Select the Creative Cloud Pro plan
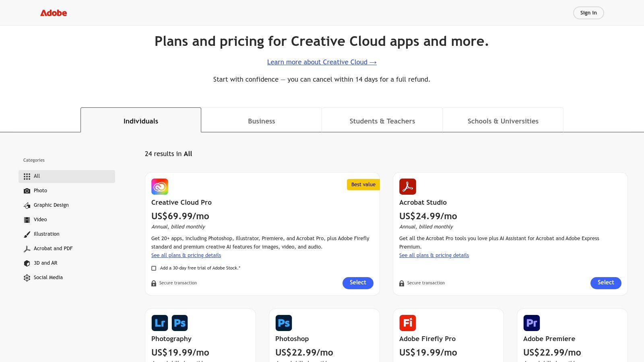This screenshot has width=644, height=362. click(358, 283)
